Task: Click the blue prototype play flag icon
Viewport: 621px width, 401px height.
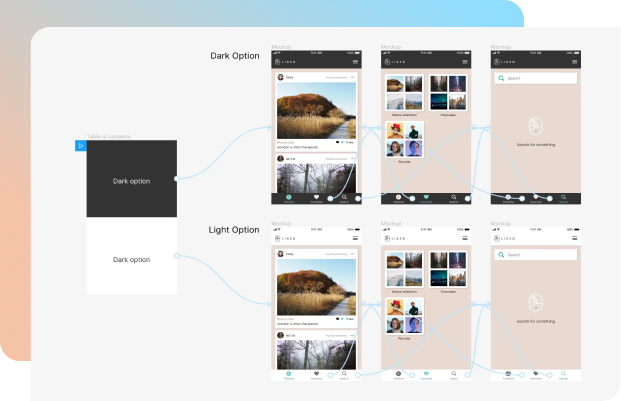Action: [x=81, y=146]
